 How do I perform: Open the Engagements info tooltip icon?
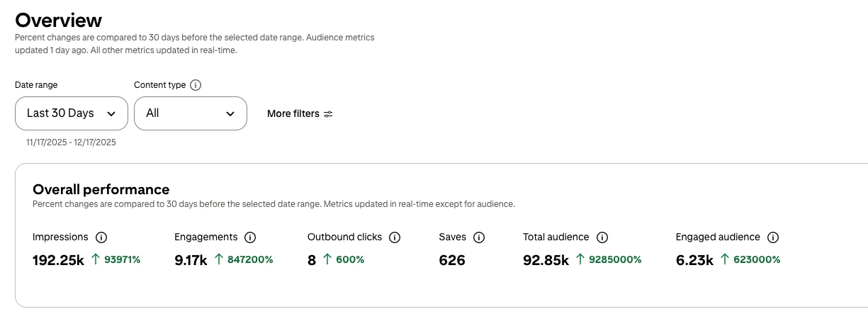click(x=250, y=237)
